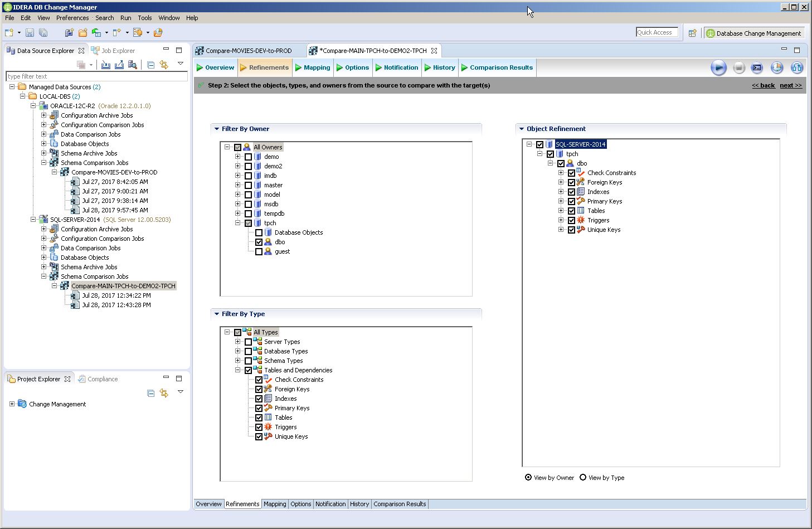812x529 pixels.
Task: Go to the Options step button
Action: (353, 67)
